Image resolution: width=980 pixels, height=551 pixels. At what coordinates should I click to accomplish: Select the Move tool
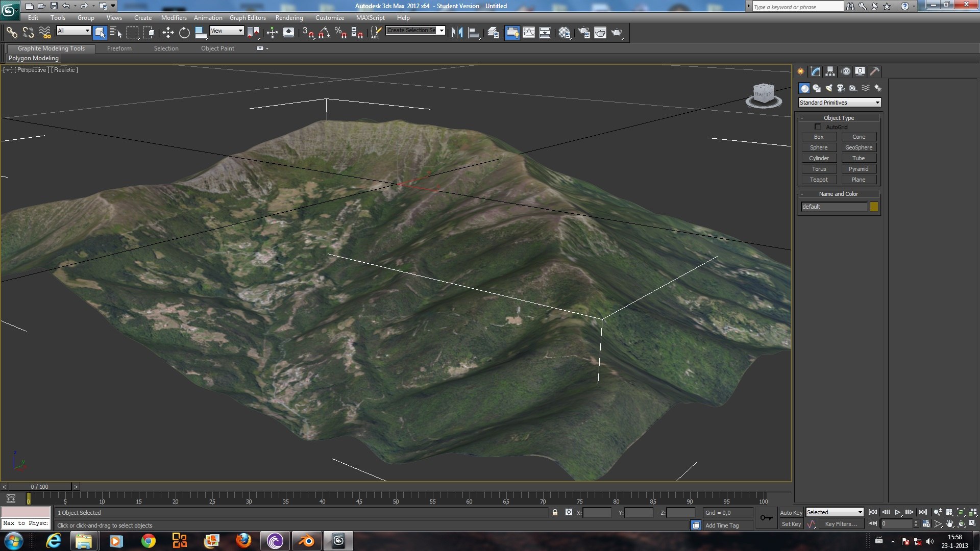(168, 33)
